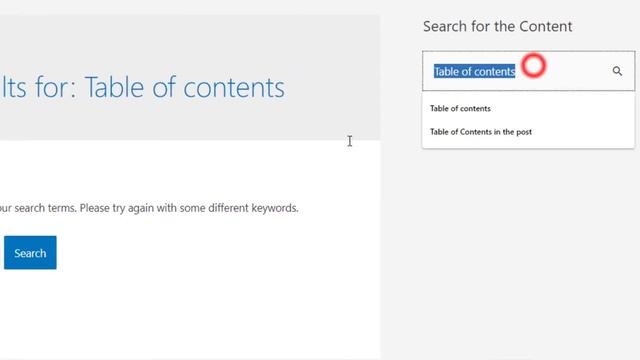Click the magnifier icon in sidebar search box
This screenshot has height=360, width=640.
pyautogui.click(x=617, y=71)
